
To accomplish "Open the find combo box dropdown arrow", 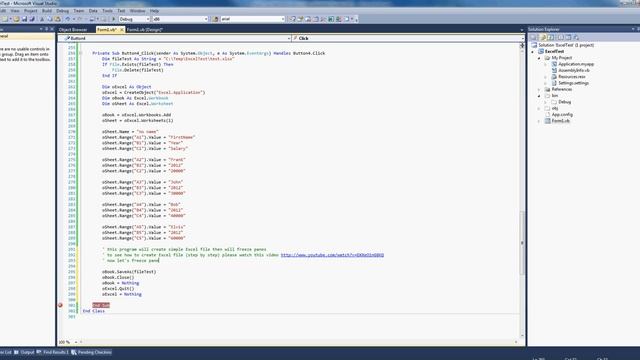I will 283,19.
